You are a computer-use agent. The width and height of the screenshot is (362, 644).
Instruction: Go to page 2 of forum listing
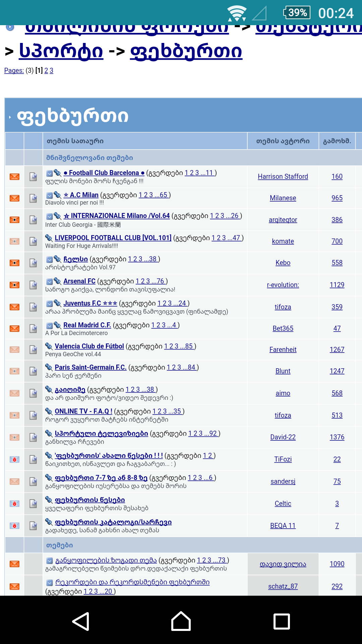coord(46,70)
